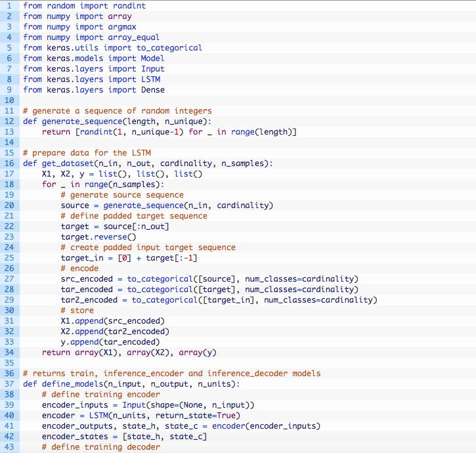
Task: Click line number 1 in the gutter
Action: pyautogui.click(x=11, y=6)
